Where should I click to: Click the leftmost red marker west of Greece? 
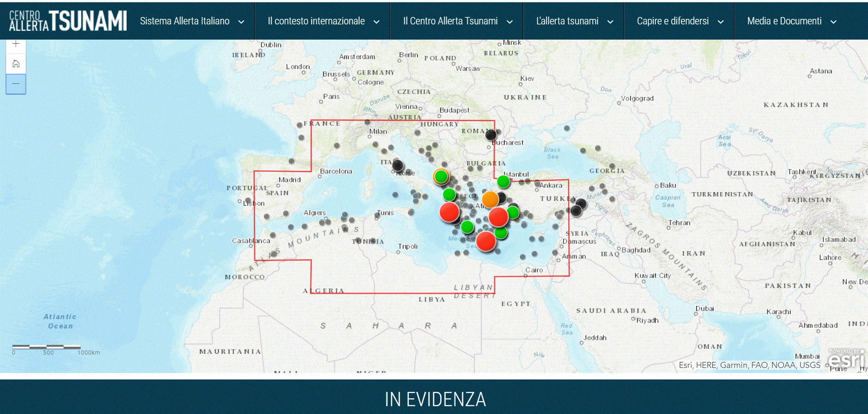(449, 212)
